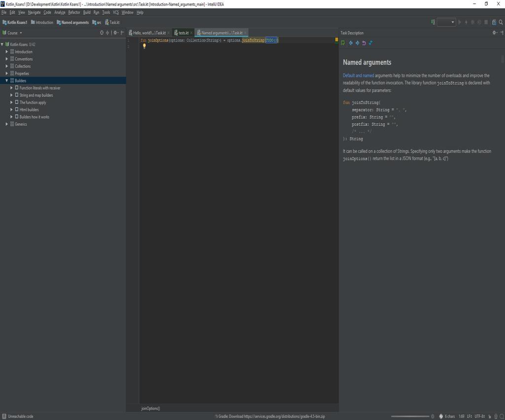Viewport: 505px width, 420px height.
Task: Switch to tests.kt editor tab
Action: [183, 33]
